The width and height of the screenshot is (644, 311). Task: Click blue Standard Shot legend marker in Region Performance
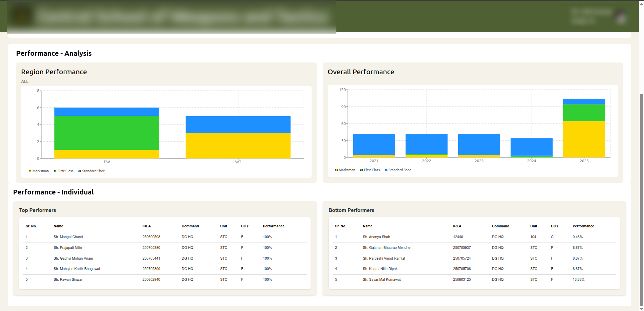(80, 171)
